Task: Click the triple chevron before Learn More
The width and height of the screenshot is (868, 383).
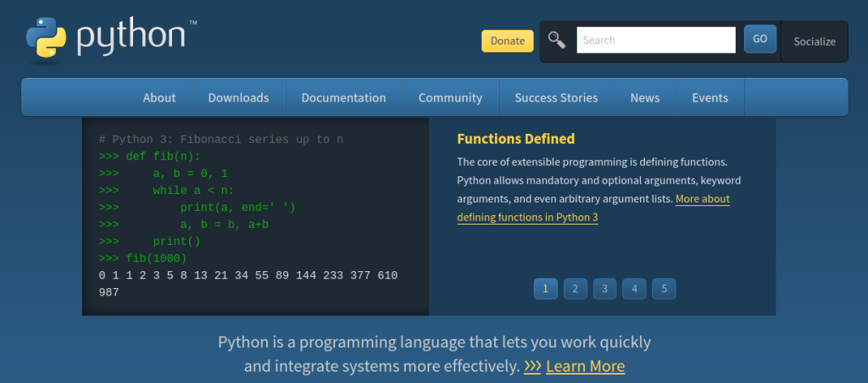Action: [x=532, y=366]
